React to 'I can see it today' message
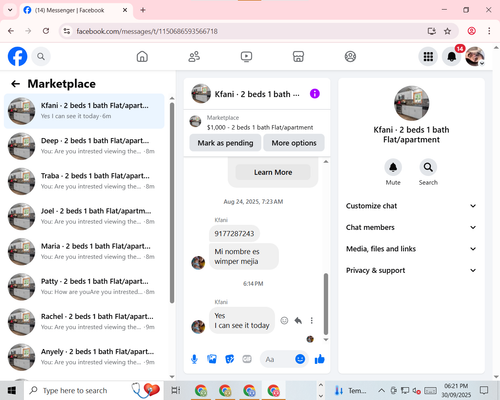500x400 pixels. [284, 320]
